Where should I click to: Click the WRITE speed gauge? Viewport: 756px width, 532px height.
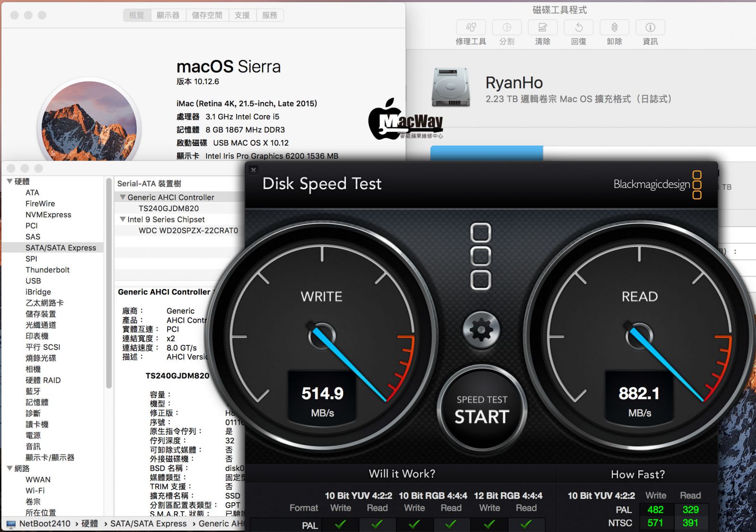[x=322, y=336]
